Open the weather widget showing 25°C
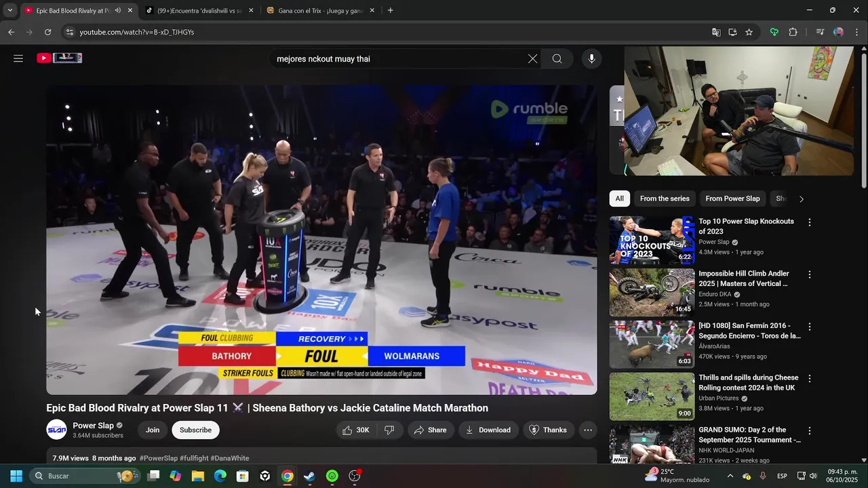Image resolution: width=868 pixels, height=488 pixels. 677,476
